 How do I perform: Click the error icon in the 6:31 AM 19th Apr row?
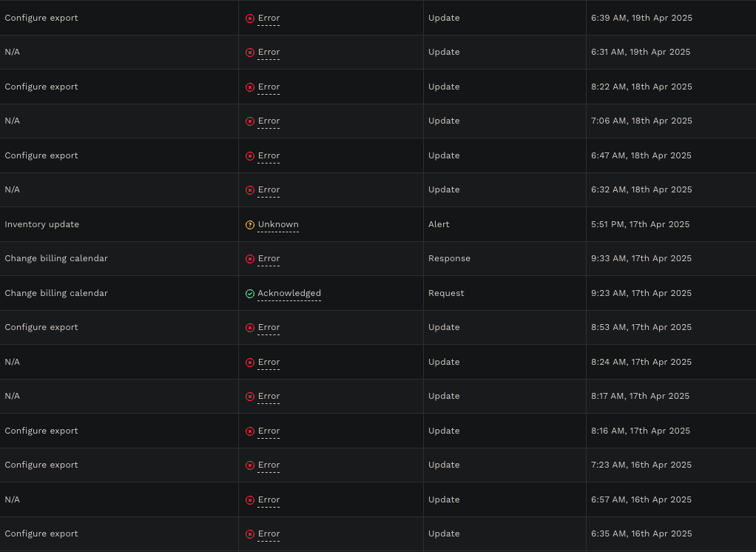click(250, 53)
